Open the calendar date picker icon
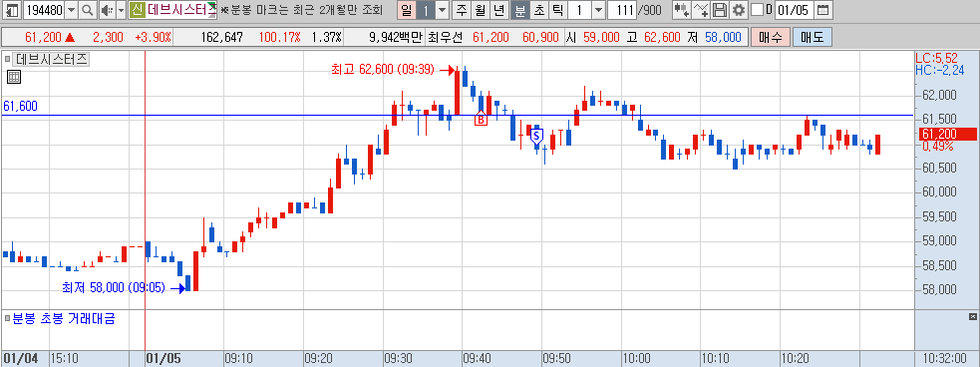980x367 pixels. (x=823, y=10)
